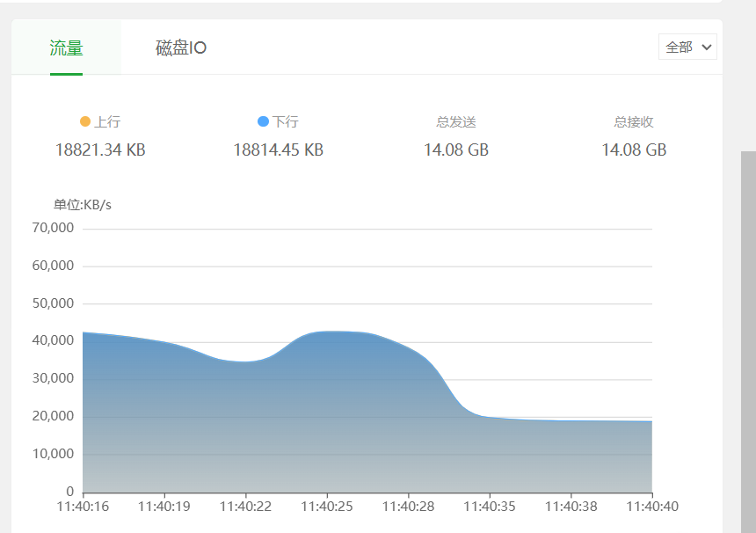Click the 20,000 y-axis label
The height and width of the screenshot is (533, 756).
point(53,416)
